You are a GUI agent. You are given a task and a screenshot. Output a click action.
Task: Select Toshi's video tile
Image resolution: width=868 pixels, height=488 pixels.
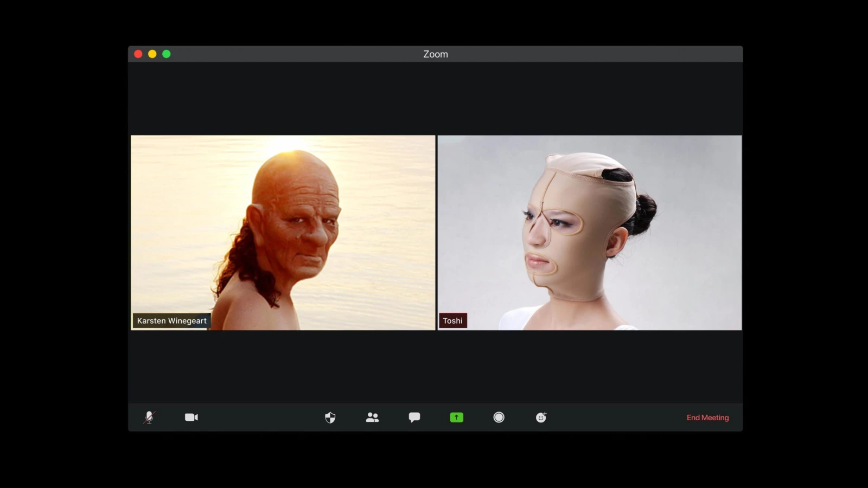coord(590,232)
